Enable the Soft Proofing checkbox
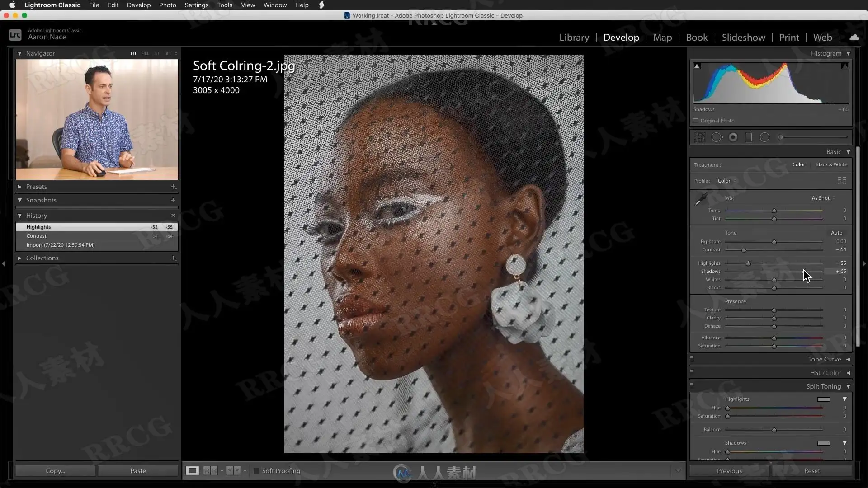The image size is (868, 488). (x=256, y=471)
